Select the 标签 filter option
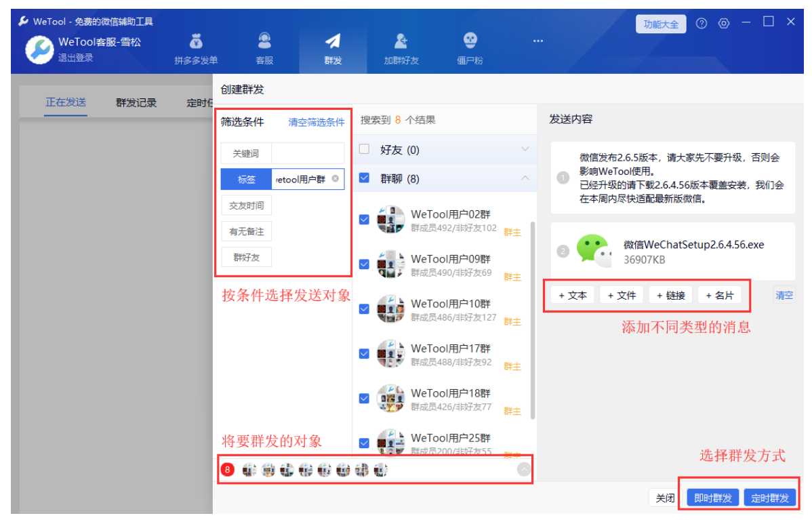 (x=246, y=179)
